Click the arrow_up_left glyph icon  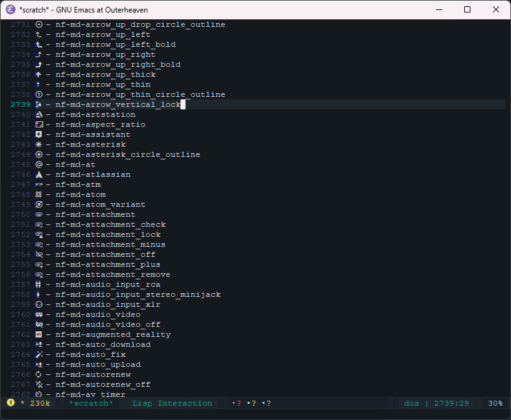tap(39, 34)
